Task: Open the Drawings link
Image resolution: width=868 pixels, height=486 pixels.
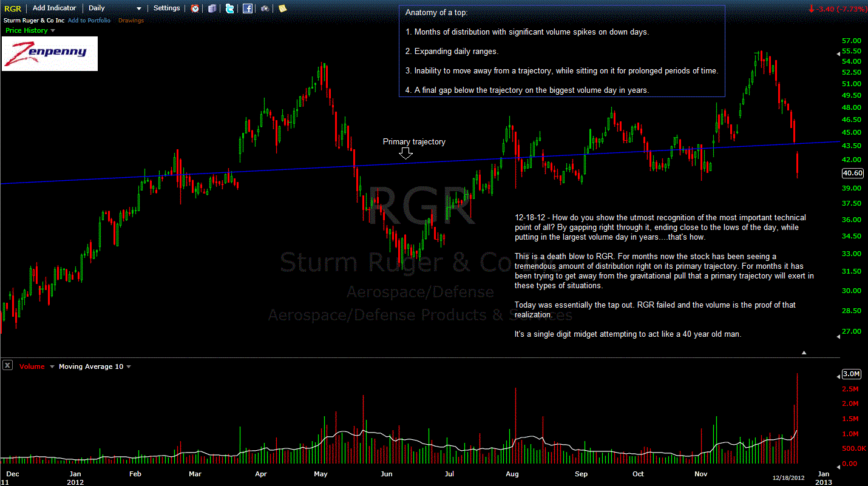Action: 131,21
